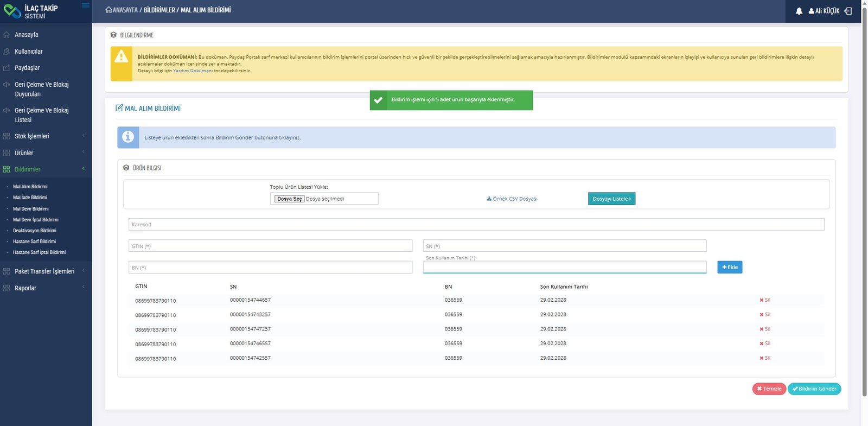Delete row with SN 00000154744657
The image size is (868, 426).
(765, 300)
